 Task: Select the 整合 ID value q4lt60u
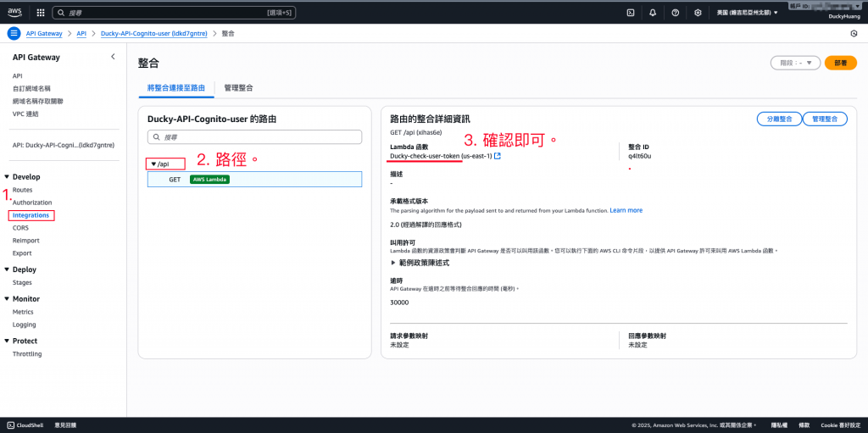coord(640,156)
